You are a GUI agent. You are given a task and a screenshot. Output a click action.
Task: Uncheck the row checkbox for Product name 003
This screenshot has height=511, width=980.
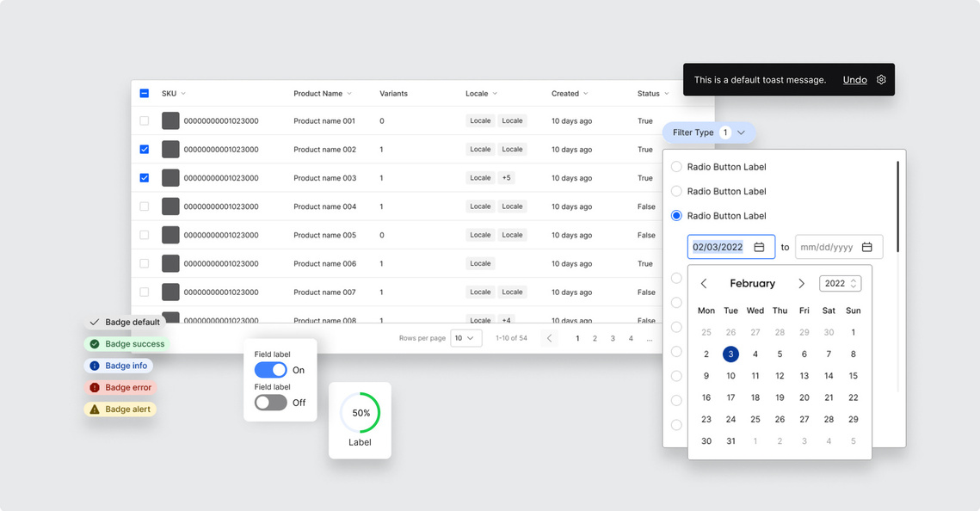[145, 178]
